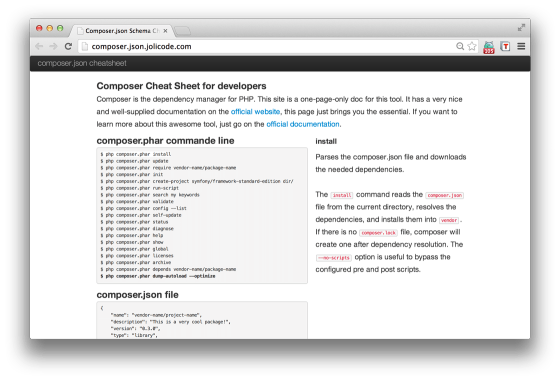Screen dimensions: 560x380
Task: Click the 'php composer.phar self-update' line
Action: pyautogui.click(x=141, y=215)
